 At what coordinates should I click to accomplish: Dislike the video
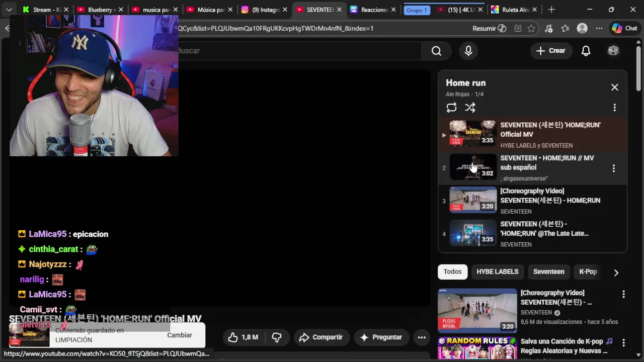coord(277,337)
